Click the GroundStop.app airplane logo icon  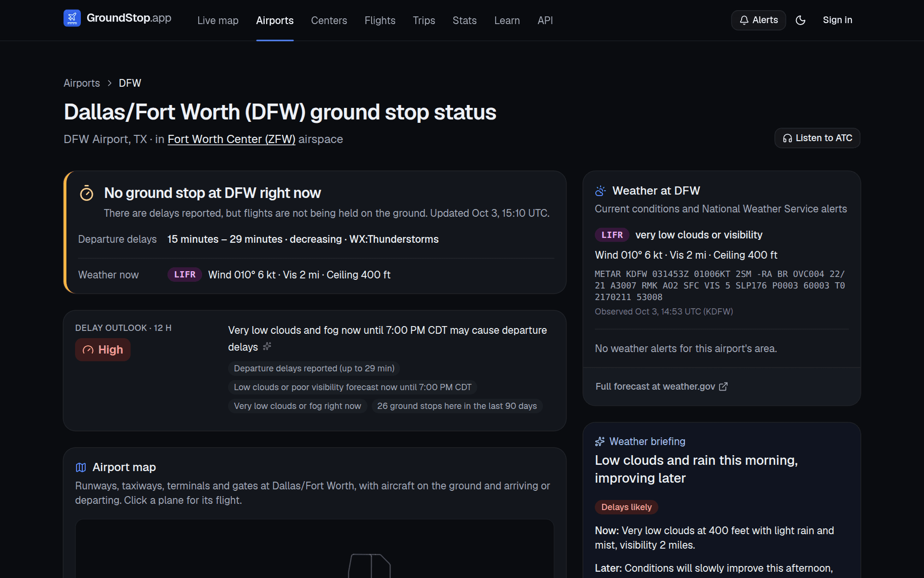[72, 18]
